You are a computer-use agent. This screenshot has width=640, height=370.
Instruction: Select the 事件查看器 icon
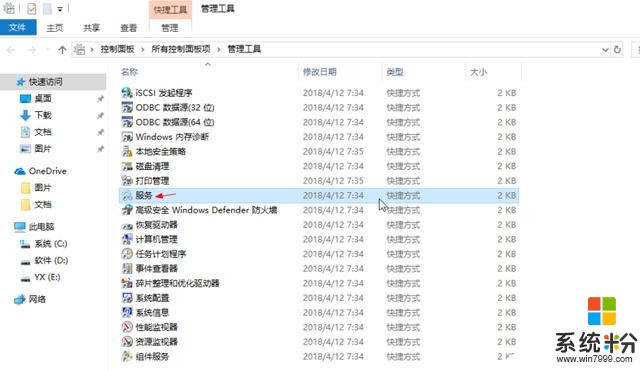pos(127,268)
